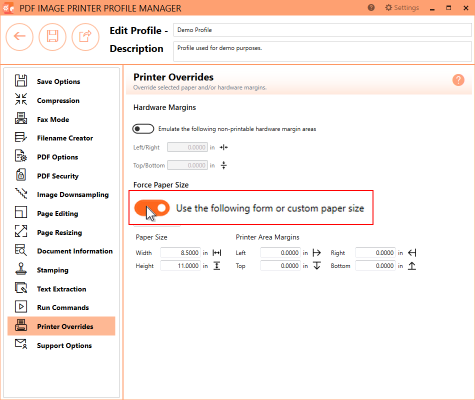Image resolution: width=475 pixels, height=400 pixels.
Task: Click the Left/Right hardware margin field
Action: click(187, 147)
